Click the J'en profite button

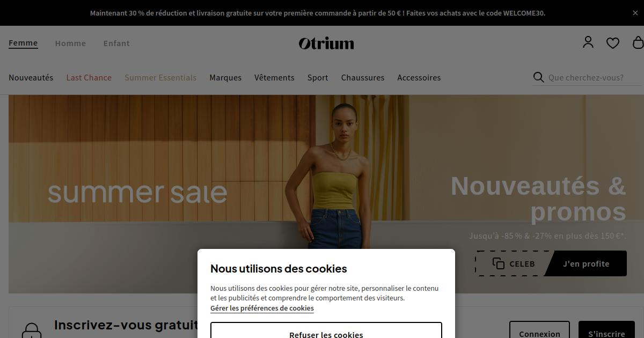pos(586,263)
